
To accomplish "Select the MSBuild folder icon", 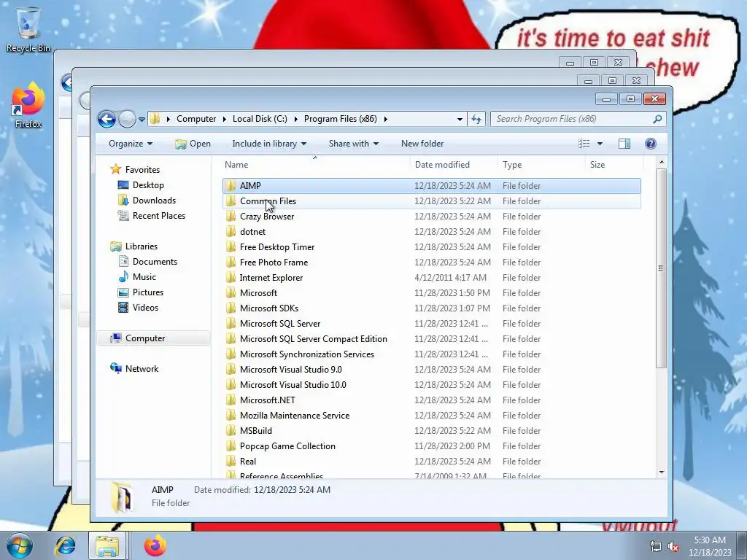I will point(231,430).
